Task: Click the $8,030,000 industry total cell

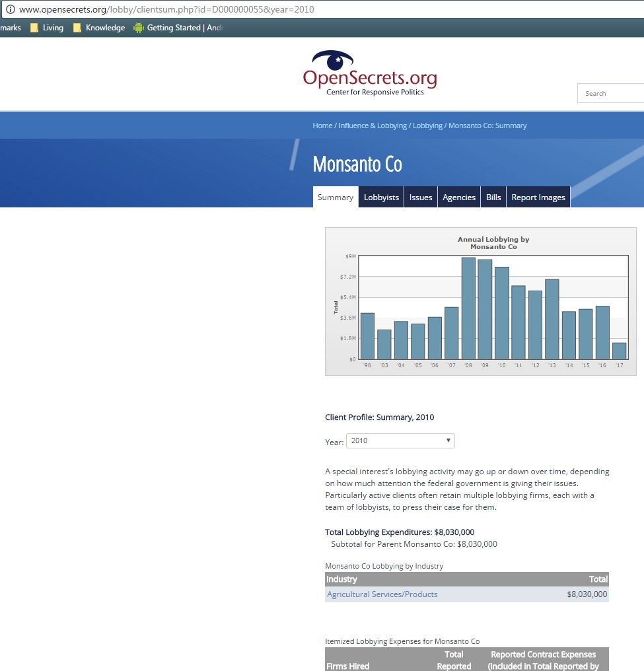Action: (x=587, y=594)
